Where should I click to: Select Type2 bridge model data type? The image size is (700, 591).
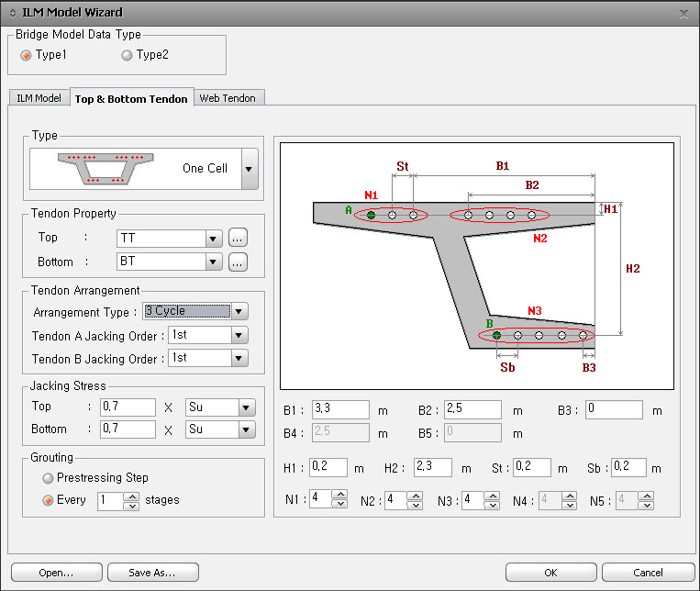click(x=127, y=55)
